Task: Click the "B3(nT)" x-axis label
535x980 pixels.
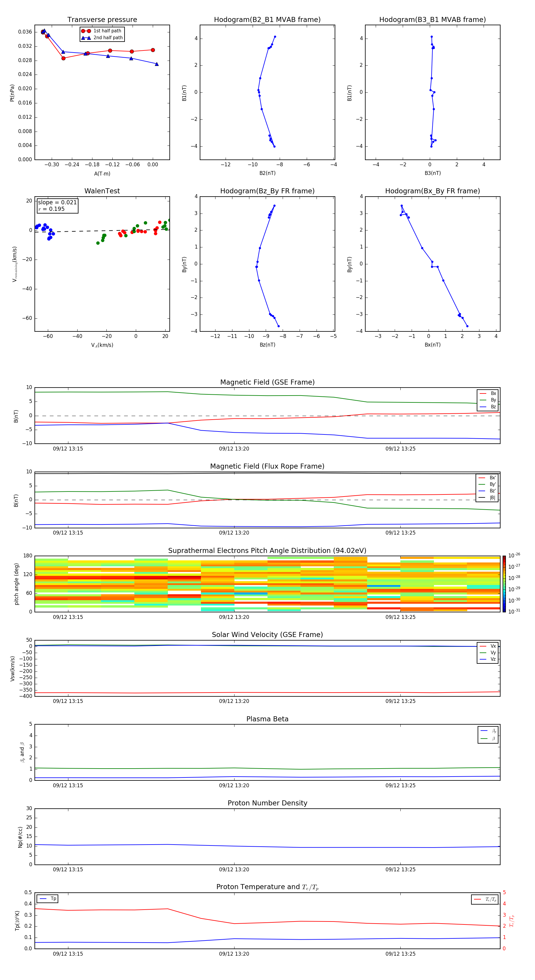Action: pyautogui.click(x=432, y=173)
